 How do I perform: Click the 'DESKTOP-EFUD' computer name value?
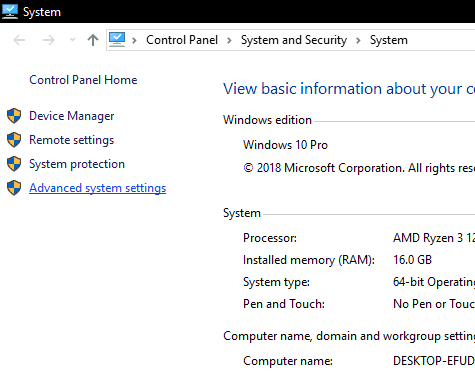click(434, 361)
